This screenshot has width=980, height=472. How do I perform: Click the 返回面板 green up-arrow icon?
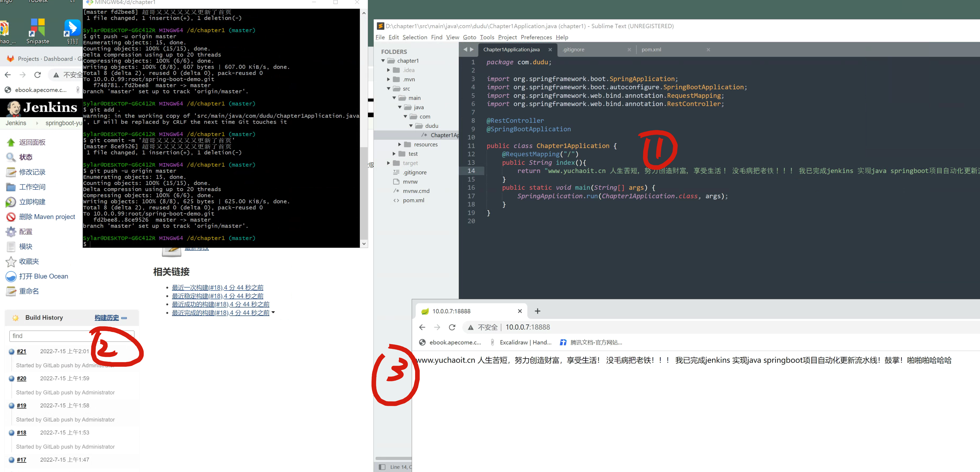[11, 142]
